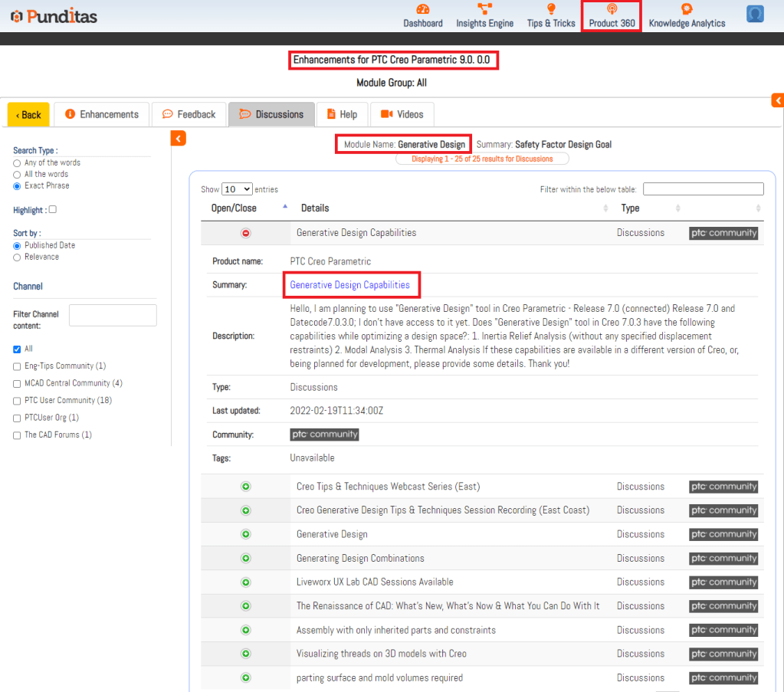Screen dimensions: 784x692
Task: Open the user profile avatar
Action: point(755,14)
